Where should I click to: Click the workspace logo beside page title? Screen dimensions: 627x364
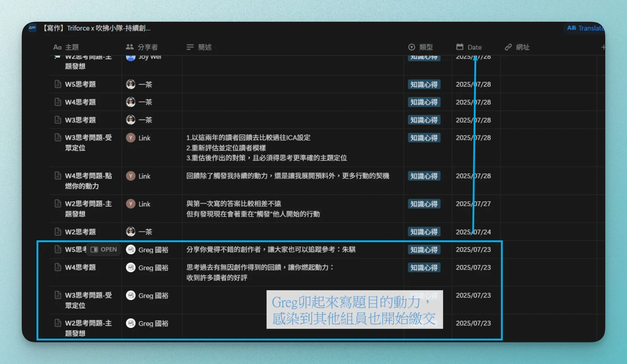tap(32, 28)
